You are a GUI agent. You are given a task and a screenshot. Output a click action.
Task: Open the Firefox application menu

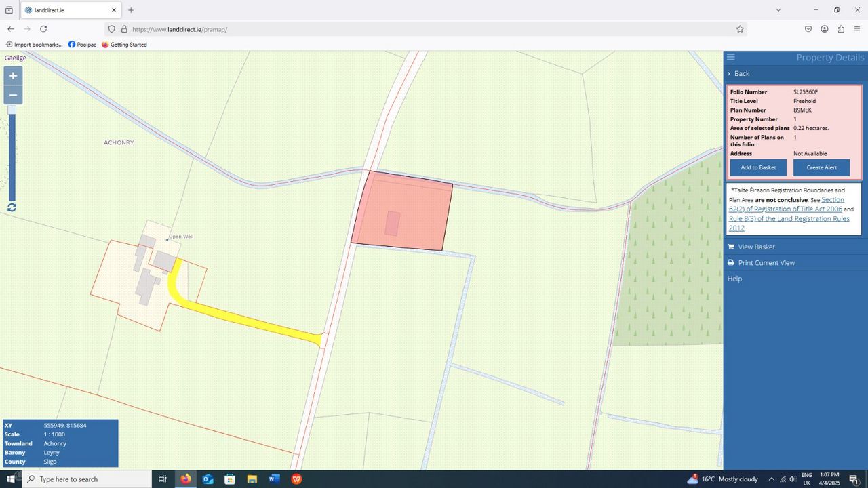857,29
